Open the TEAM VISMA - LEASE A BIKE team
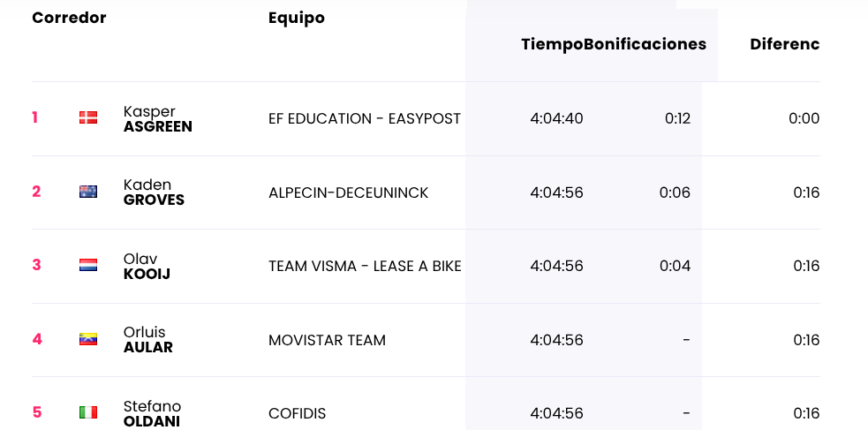This screenshot has height=430, width=868. (x=365, y=266)
